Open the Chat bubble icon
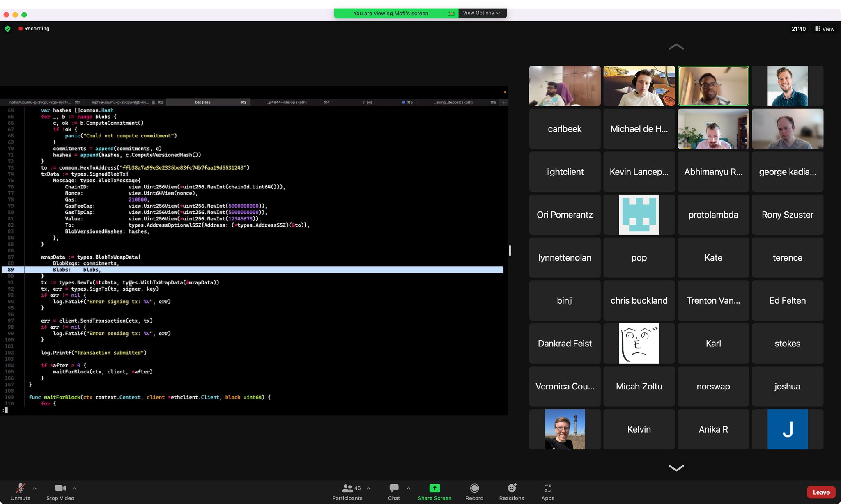This screenshot has width=841, height=504. coord(394,488)
